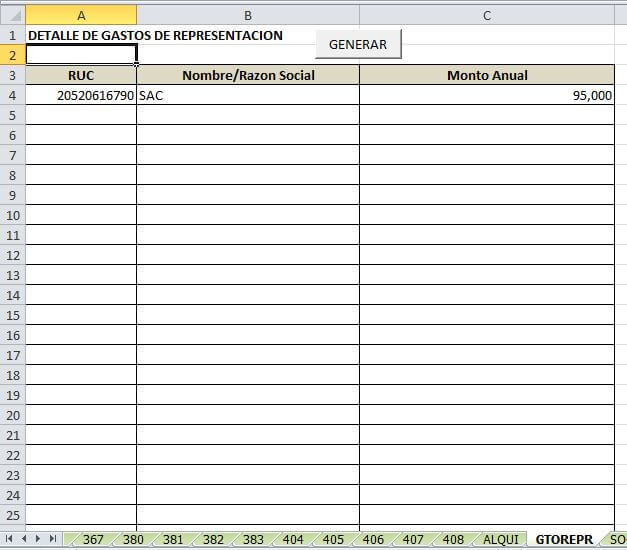This screenshot has width=627, height=550.
Task: Click the GENERAR button
Action: (x=357, y=45)
